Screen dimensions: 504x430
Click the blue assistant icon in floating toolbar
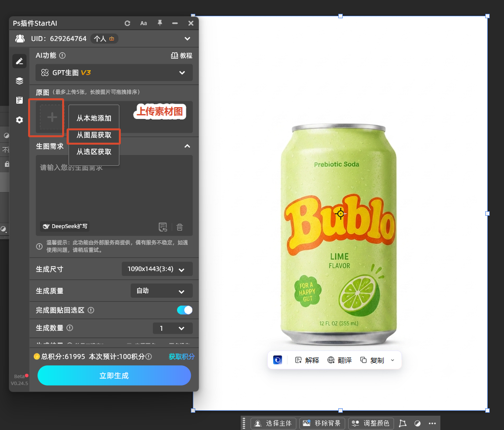277,360
